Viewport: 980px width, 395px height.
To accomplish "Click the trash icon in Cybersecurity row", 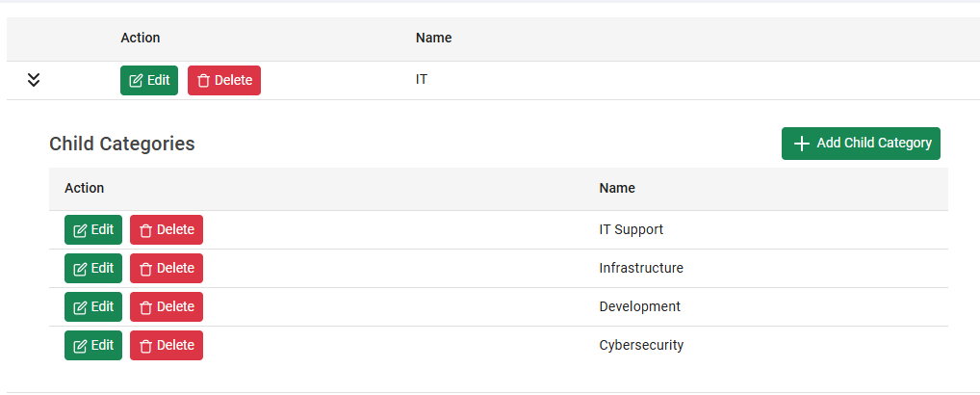I will point(145,346).
